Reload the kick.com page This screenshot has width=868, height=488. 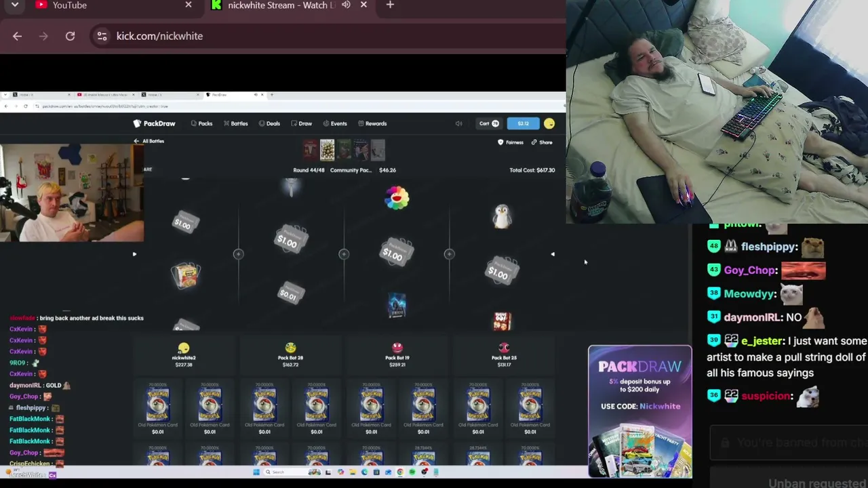click(70, 36)
